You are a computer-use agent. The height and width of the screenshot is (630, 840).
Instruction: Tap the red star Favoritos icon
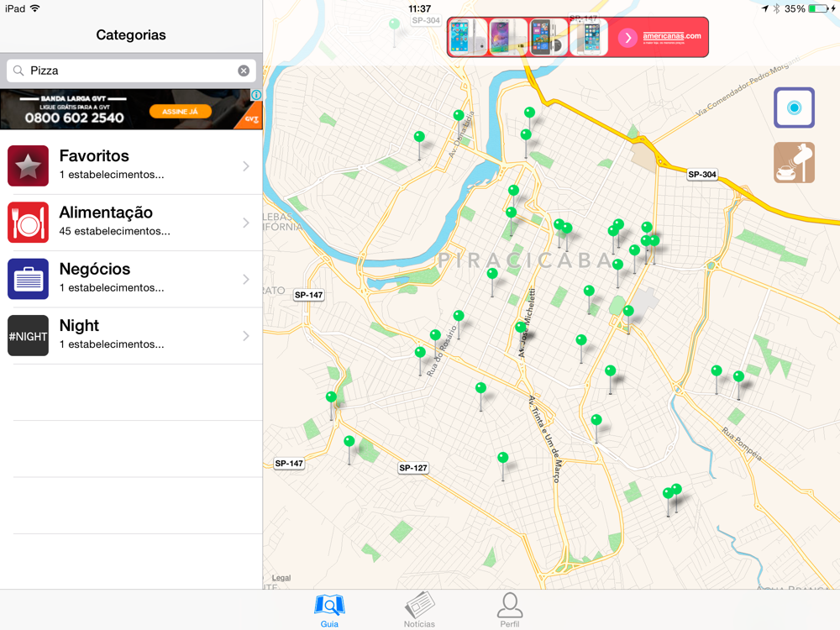point(28,165)
